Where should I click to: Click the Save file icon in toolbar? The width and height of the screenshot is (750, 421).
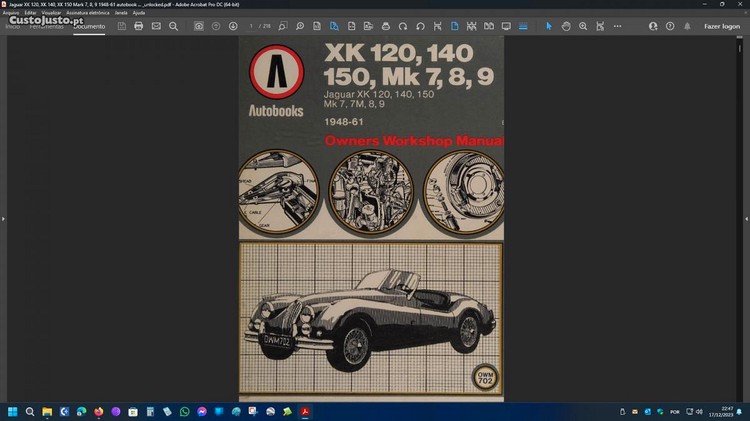(122, 26)
